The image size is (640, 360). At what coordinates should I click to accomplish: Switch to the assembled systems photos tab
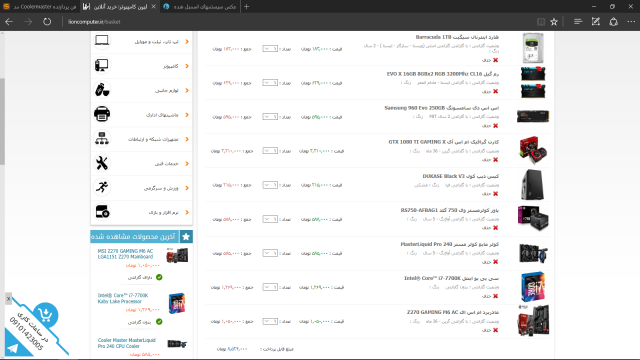[x=200, y=7]
